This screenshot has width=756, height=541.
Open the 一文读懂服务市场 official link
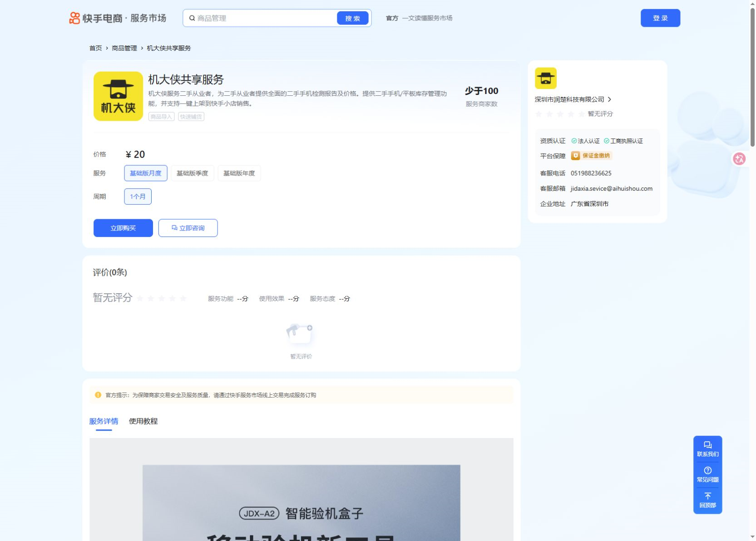pos(427,18)
